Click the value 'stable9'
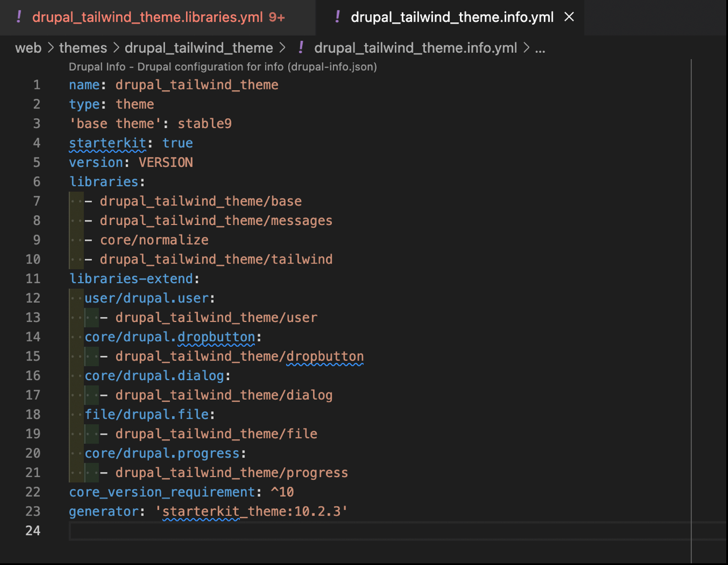This screenshot has width=728, height=565. (x=204, y=123)
